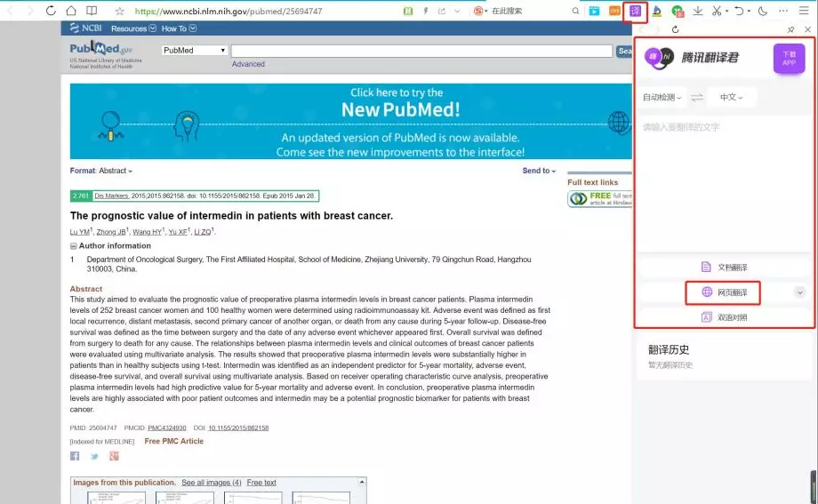Click the Tencent 翻译君 logo
This screenshot has width=818, height=504.
point(691,58)
